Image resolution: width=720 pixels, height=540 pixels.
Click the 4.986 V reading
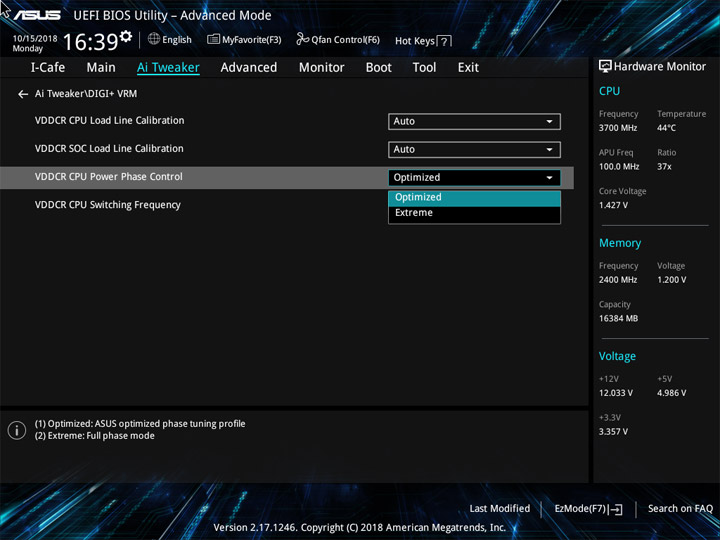tap(671, 393)
